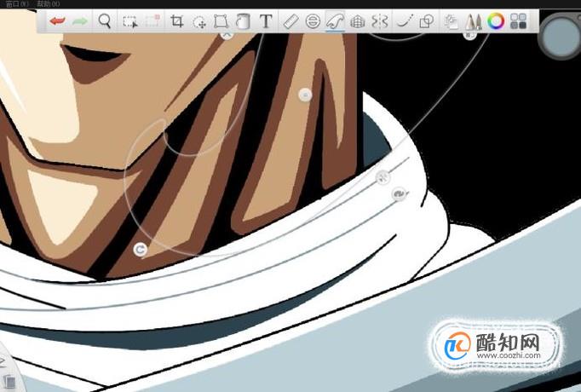Toggle the UI panels grid icon
This screenshot has width=581, height=392.
pos(518,21)
